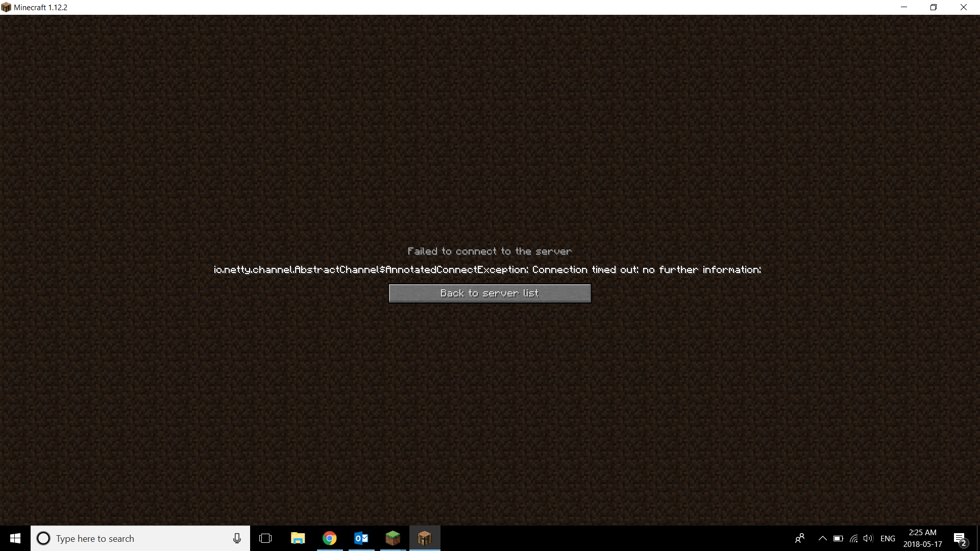Image resolution: width=980 pixels, height=551 pixels.
Task: Click the battery indicator in system tray
Action: point(837,538)
